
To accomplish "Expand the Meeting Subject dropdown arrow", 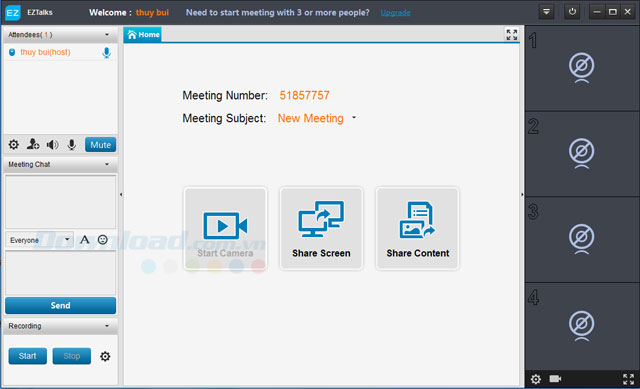I will coord(354,118).
